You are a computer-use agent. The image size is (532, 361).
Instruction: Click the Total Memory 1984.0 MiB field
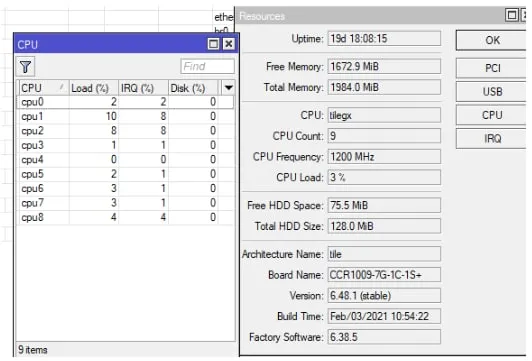click(x=384, y=87)
